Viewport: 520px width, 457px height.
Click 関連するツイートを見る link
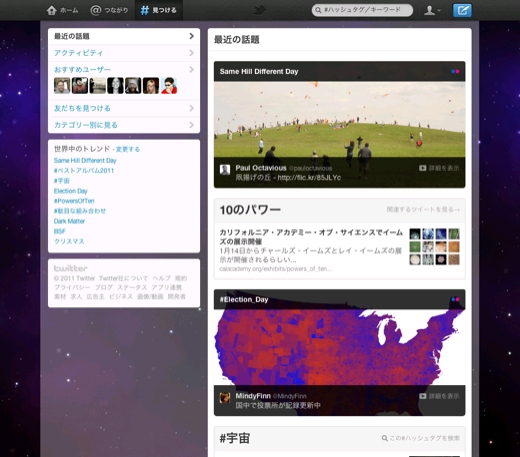click(423, 210)
